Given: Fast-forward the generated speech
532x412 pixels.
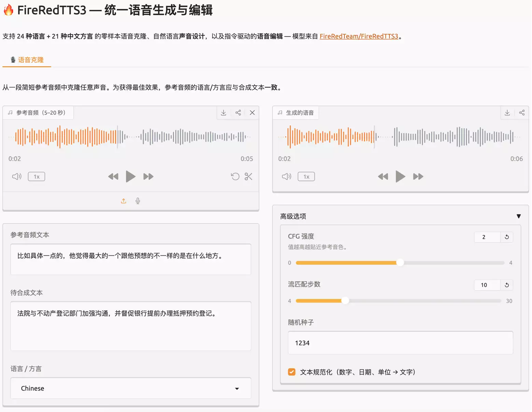Looking at the screenshot, I should pos(418,176).
